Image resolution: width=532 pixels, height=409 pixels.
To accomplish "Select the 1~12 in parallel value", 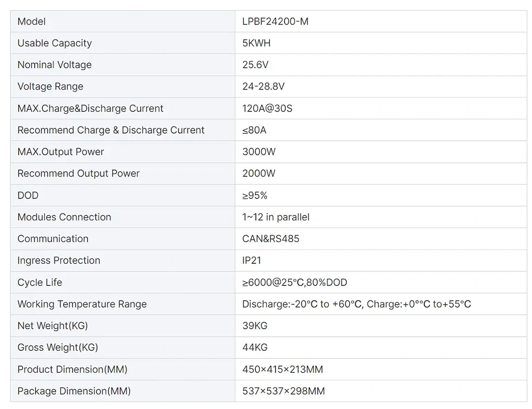I will click(x=276, y=217).
